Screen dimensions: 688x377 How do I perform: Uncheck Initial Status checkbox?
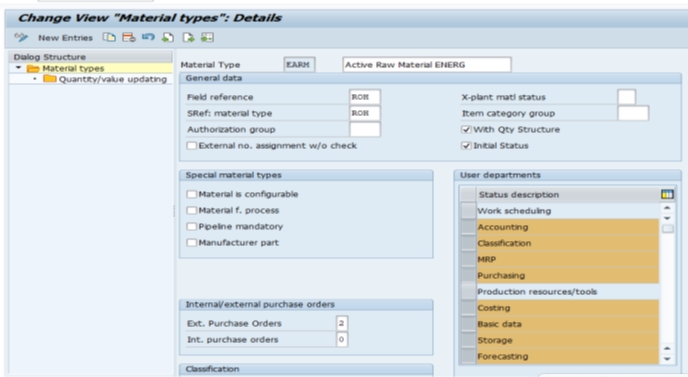pyautogui.click(x=466, y=146)
